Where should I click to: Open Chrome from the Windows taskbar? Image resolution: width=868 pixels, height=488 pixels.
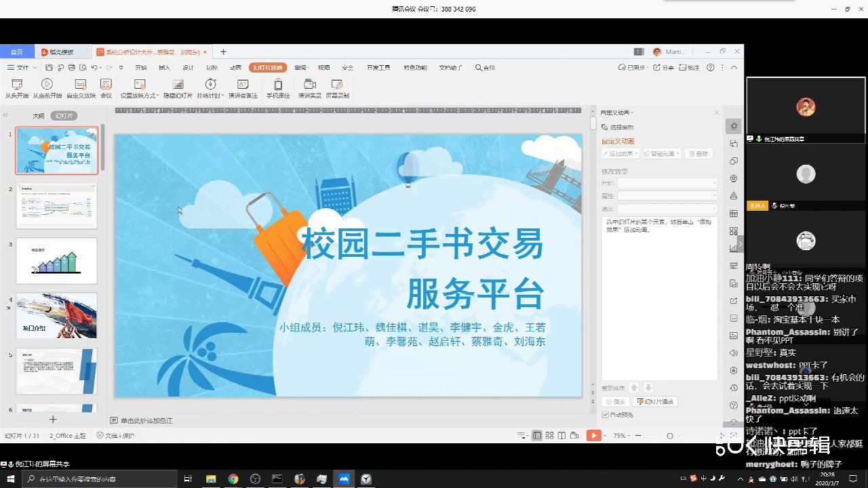[233, 479]
